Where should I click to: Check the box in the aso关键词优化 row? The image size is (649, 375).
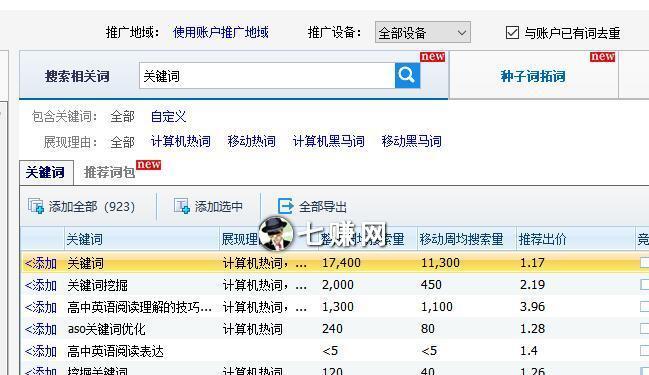(x=644, y=329)
